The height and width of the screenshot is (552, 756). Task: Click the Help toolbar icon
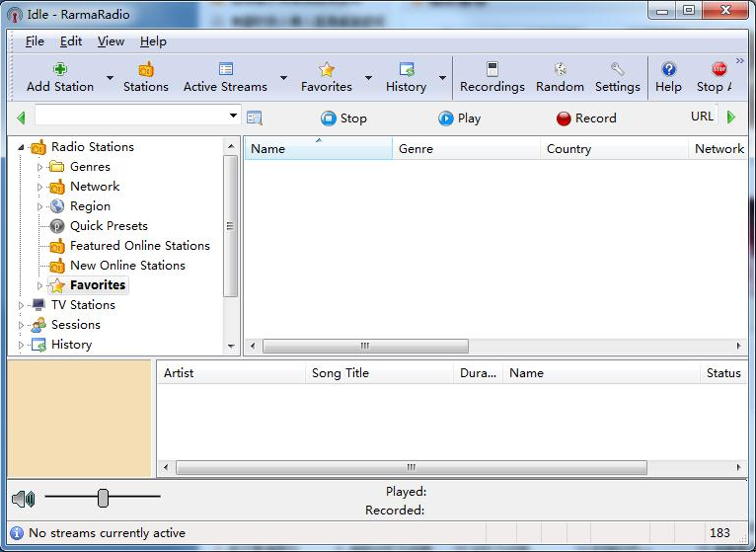(668, 70)
